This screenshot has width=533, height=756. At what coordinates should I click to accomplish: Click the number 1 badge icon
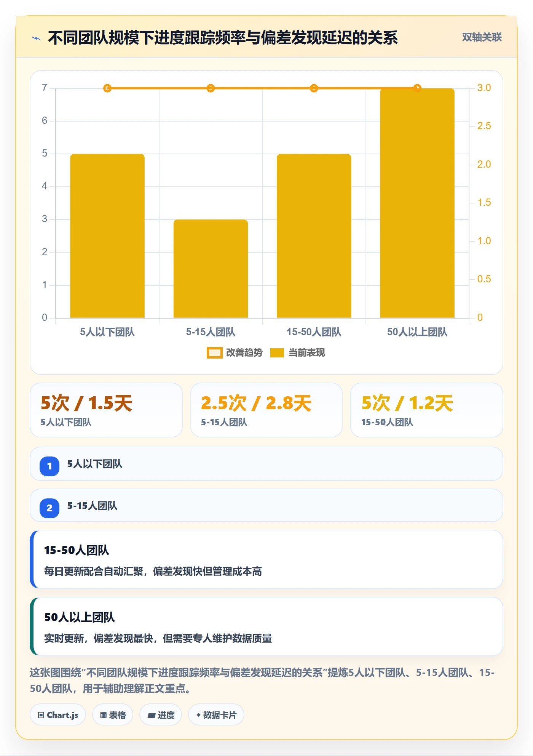coord(49,466)
